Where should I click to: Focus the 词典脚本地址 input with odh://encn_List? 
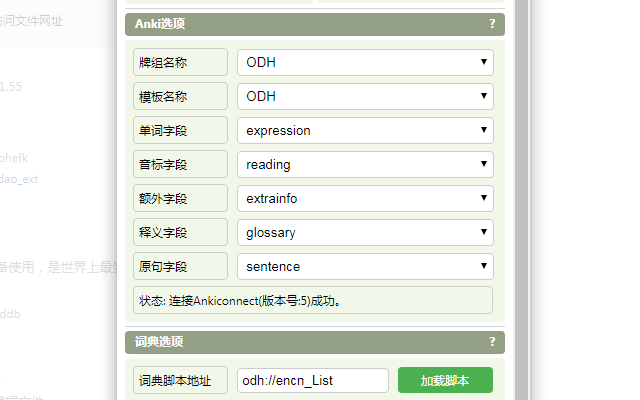313,380
